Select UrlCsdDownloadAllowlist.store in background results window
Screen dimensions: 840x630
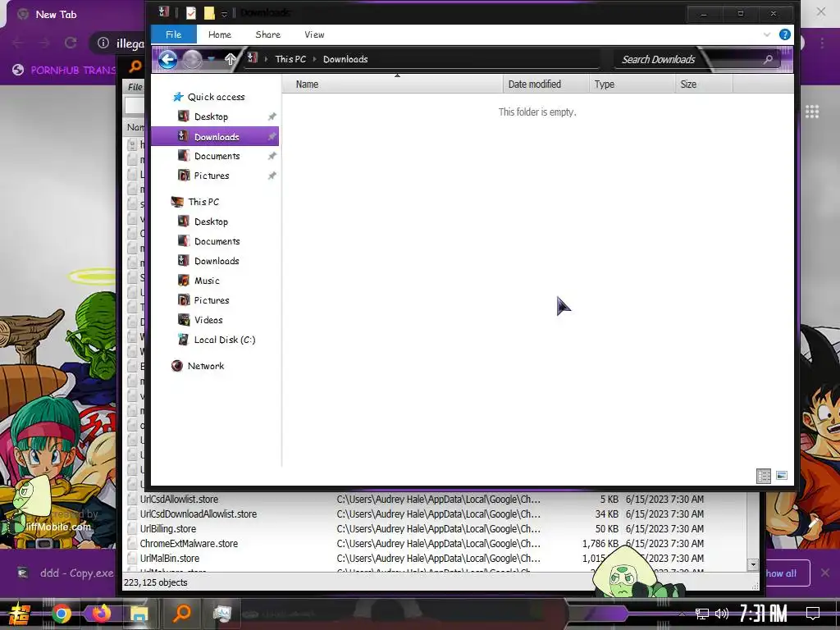pyautogui.click(x=199, y=514)
